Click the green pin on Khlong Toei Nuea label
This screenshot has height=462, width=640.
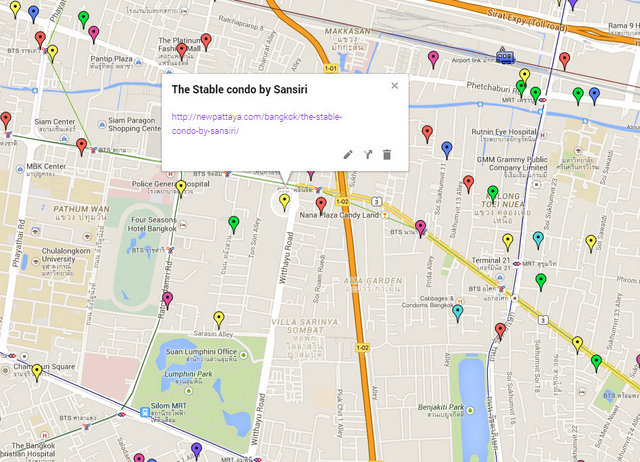click(x=493, y=194)
